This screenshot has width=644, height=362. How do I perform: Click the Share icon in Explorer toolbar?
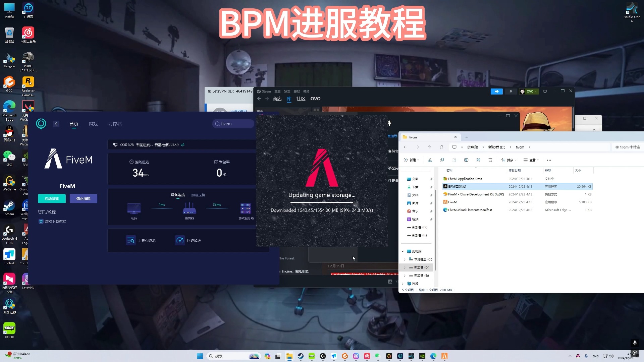click(478, 160)
